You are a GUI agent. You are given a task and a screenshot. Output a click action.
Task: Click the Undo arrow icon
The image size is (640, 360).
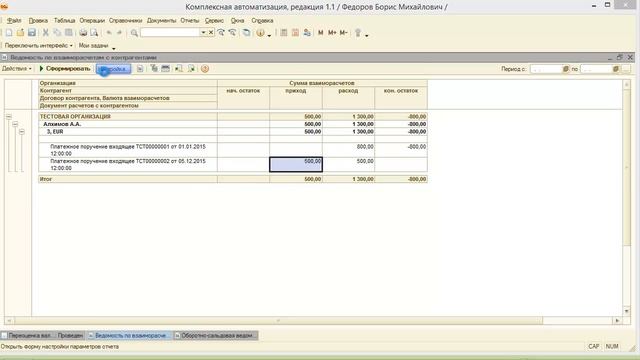click(x=109, y=33)
